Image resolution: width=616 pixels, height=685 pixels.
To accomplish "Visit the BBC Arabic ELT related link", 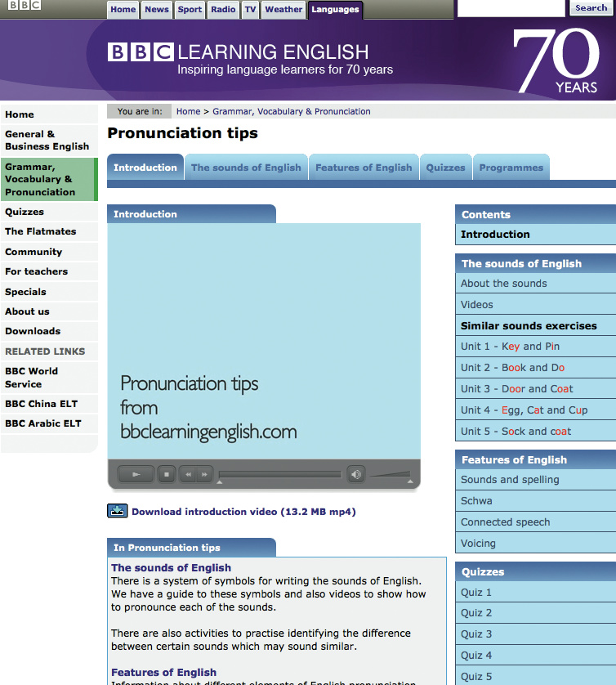I will pyautogui.click(x=49, y=423).
